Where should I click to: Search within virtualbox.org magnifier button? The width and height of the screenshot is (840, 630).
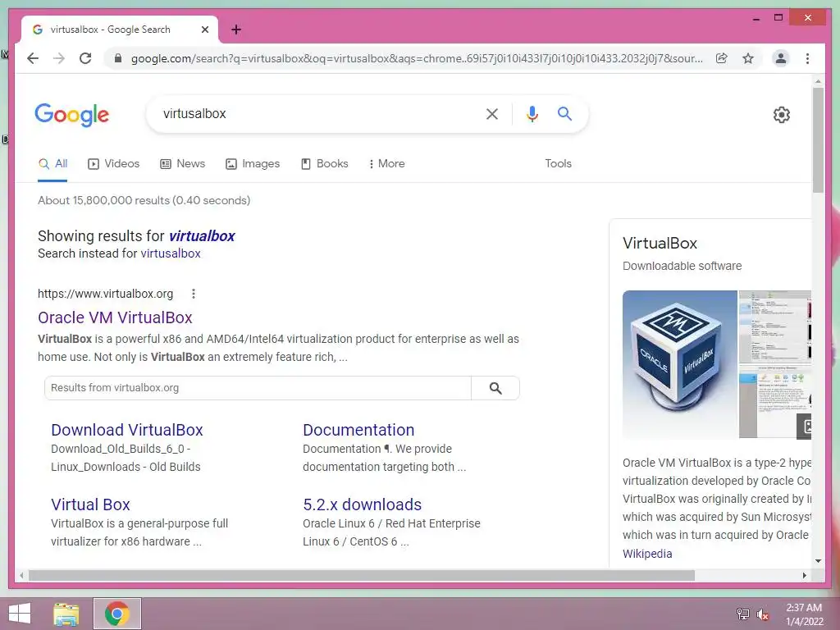tap(495, 388)
